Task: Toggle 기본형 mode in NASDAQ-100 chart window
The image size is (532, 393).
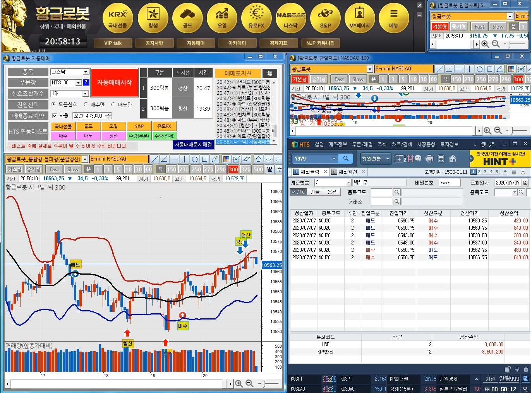Action: (299, 79)
